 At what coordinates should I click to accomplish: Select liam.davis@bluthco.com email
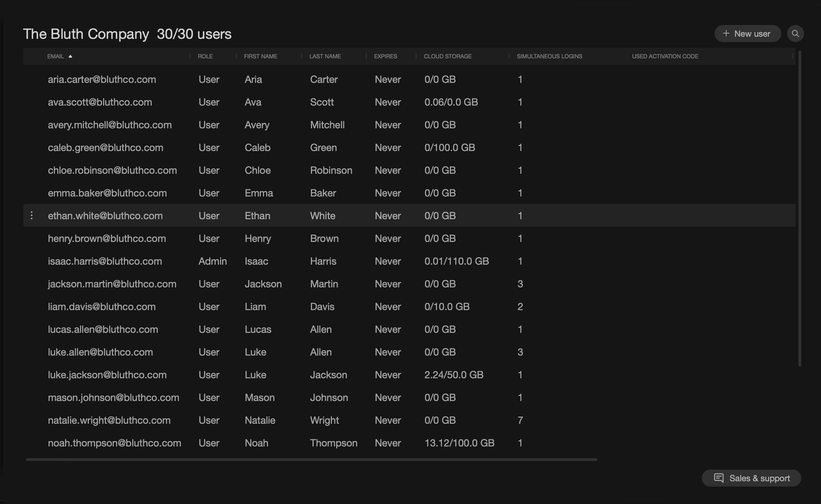click(102, 306)
